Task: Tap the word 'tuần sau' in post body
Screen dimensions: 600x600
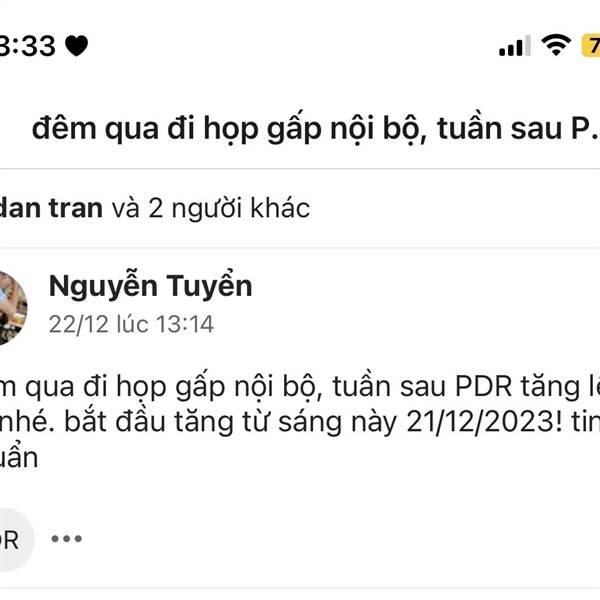Action: click(389, 386)
